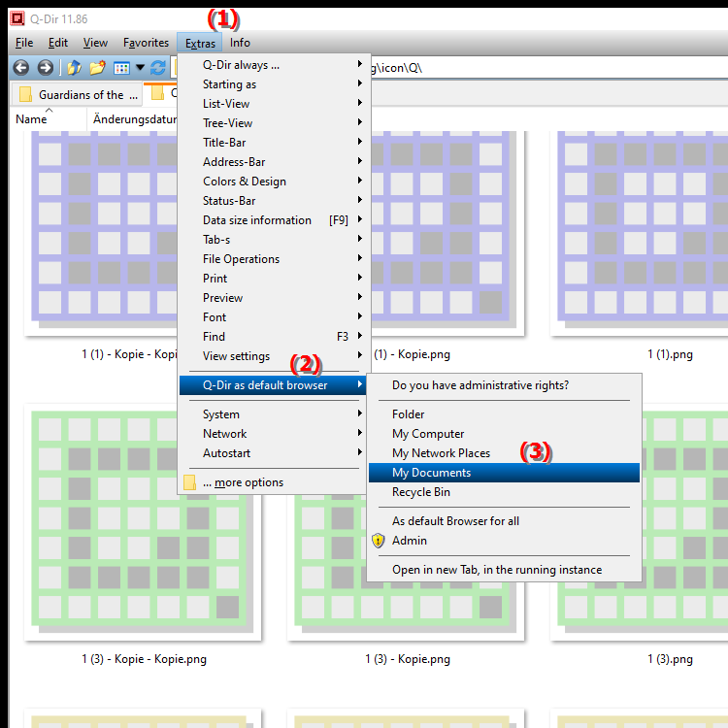Image resolution: width=728 pixels, height=728 pixels.
Task: Click the Back navigation arrow icon
Action: pyautogui.click(x=21, y=68)
